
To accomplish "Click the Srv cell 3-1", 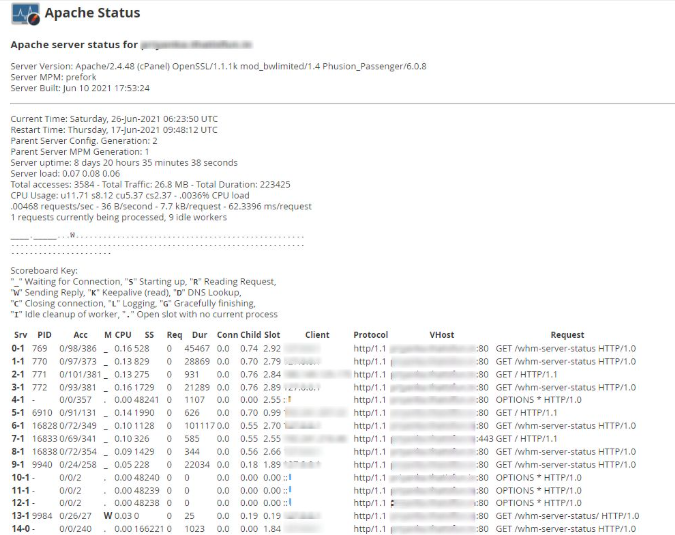I will point(18,387).
